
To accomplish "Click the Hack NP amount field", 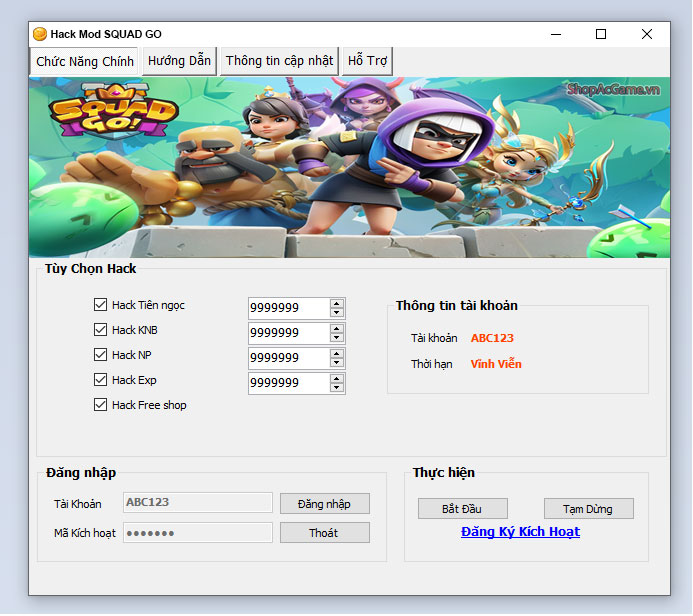I will (x=289, y=358).
